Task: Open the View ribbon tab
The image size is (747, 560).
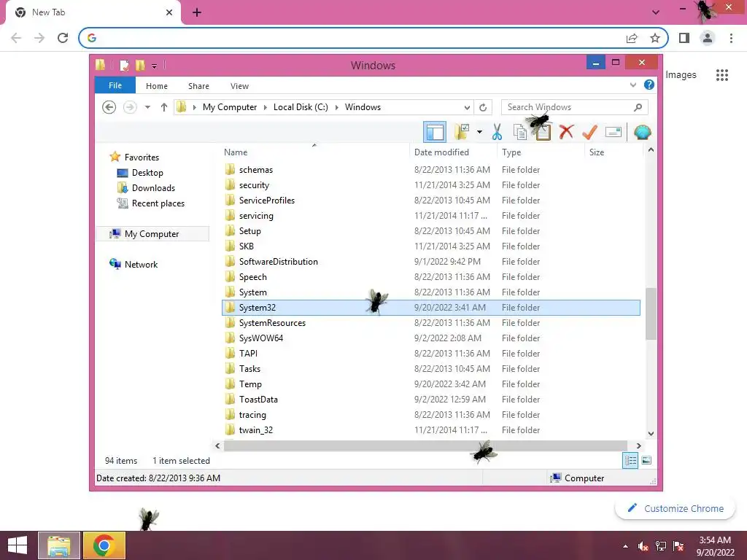Action: click(239, 86)
